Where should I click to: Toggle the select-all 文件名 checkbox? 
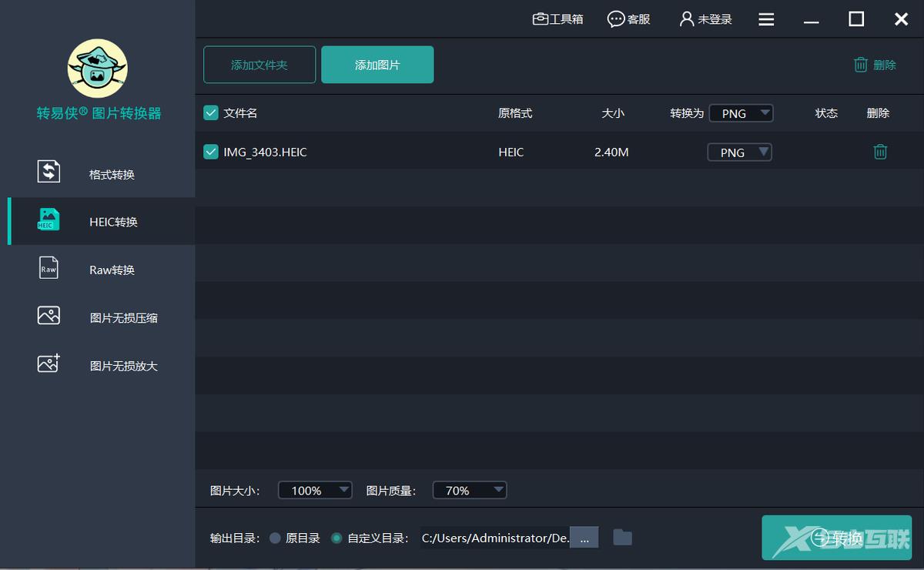211,113
